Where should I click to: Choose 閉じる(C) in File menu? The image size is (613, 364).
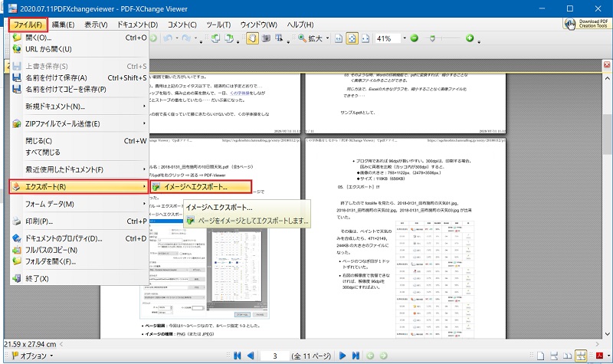(x=79, y=141)
